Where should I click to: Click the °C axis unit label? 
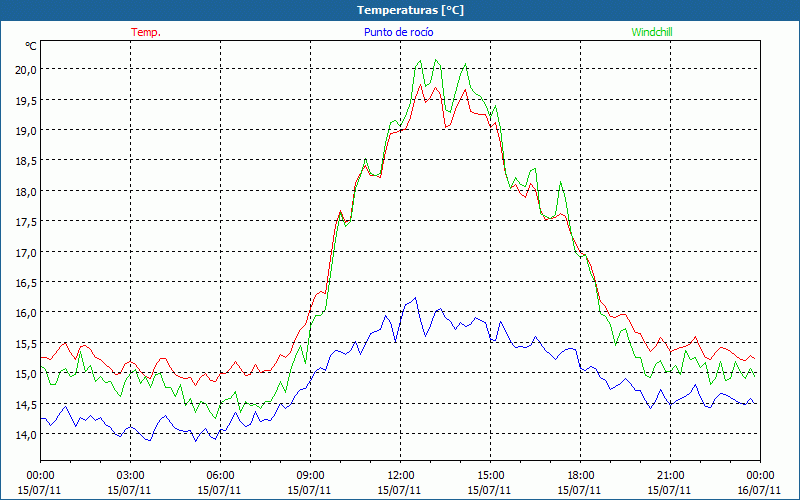click(x=31, y=46)
